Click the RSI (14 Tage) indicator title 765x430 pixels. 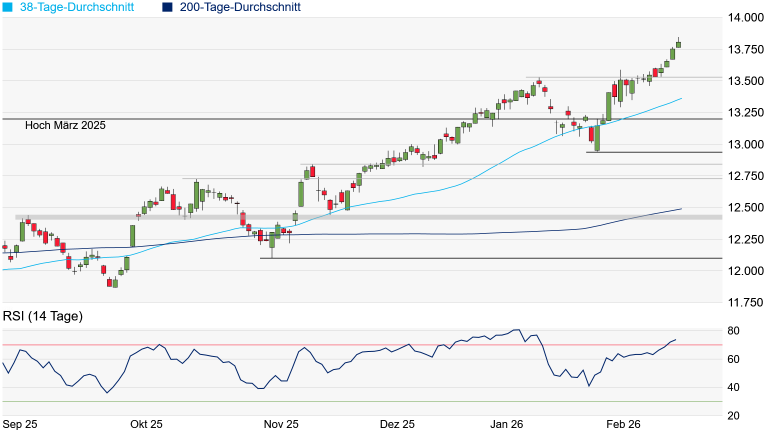click(43, 317)
